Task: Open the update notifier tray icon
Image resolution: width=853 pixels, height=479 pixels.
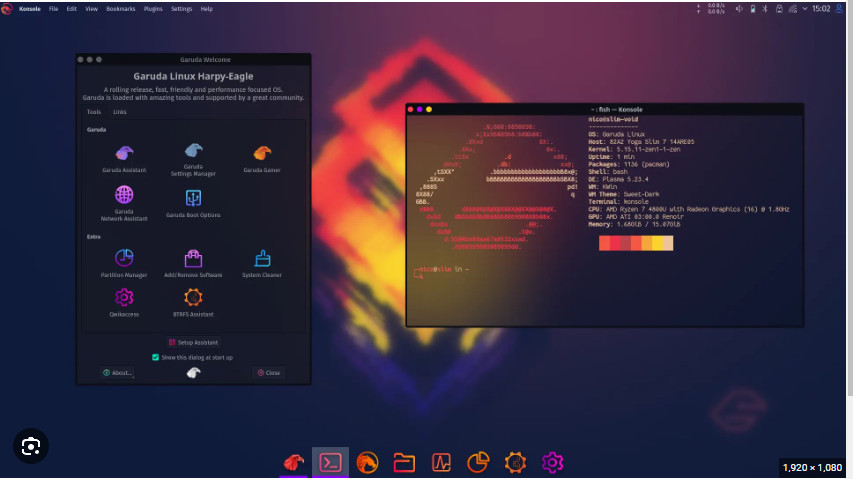Action: 779,9
